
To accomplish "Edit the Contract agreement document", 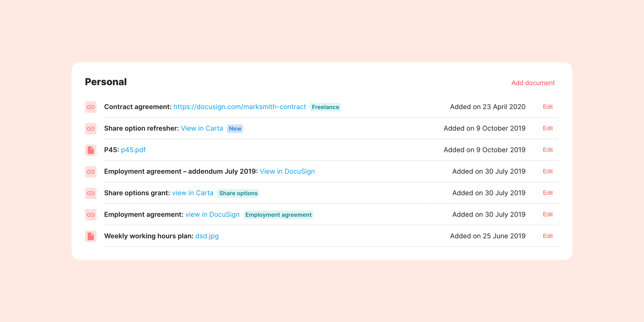I will point(547,107).
